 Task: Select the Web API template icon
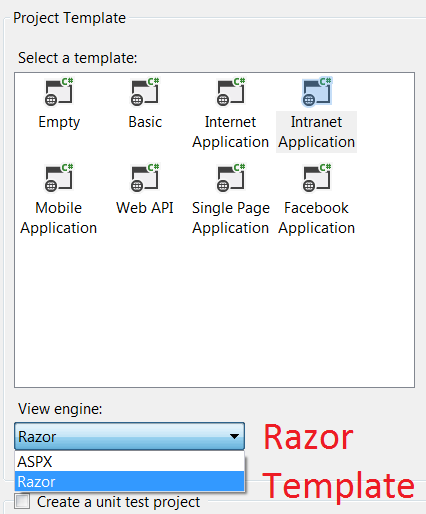click(x=145, y=178)
